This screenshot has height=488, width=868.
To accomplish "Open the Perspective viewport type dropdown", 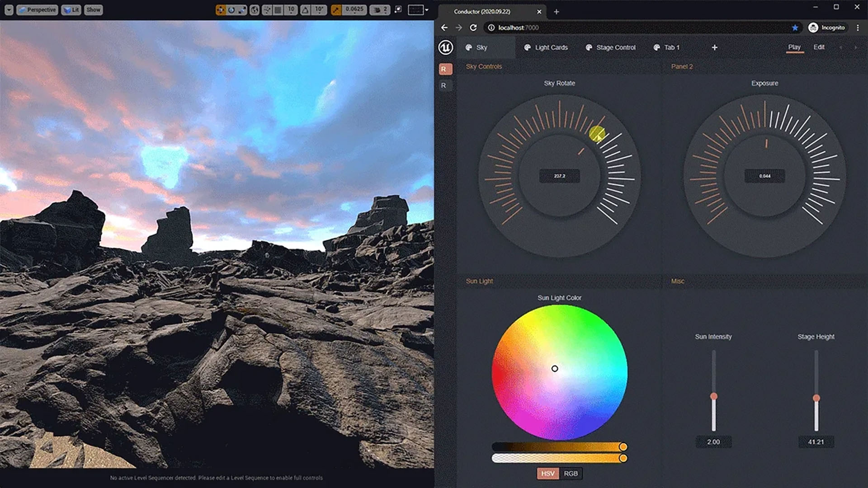I will (x=38, y=10).
